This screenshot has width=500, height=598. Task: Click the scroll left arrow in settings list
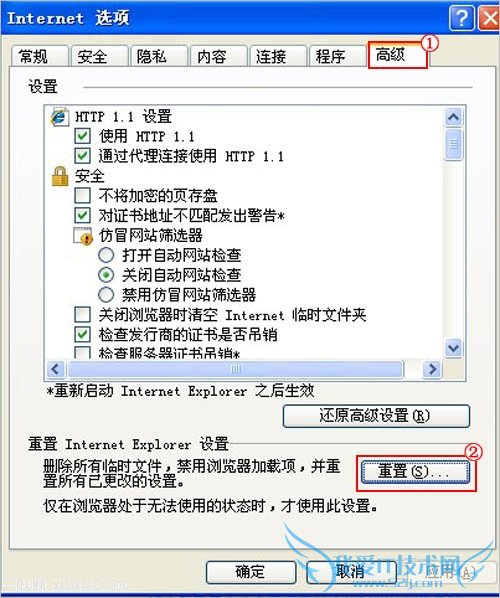click(x=56, y=369)
